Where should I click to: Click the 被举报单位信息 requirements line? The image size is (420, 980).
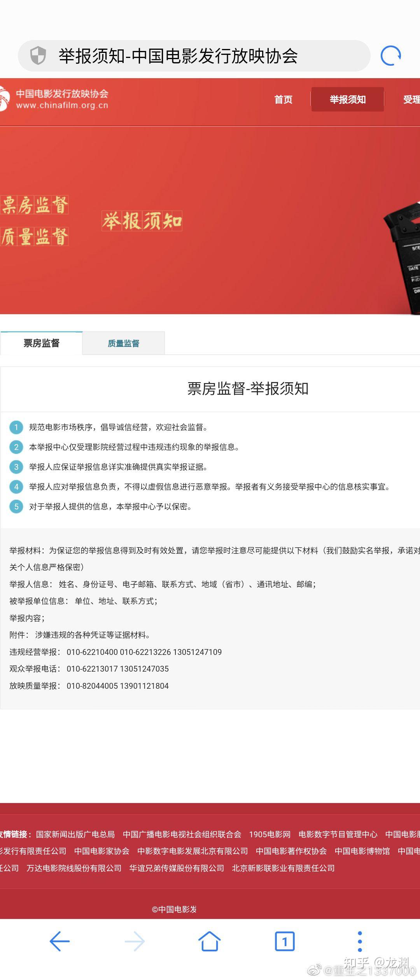(x=84, y=601)
